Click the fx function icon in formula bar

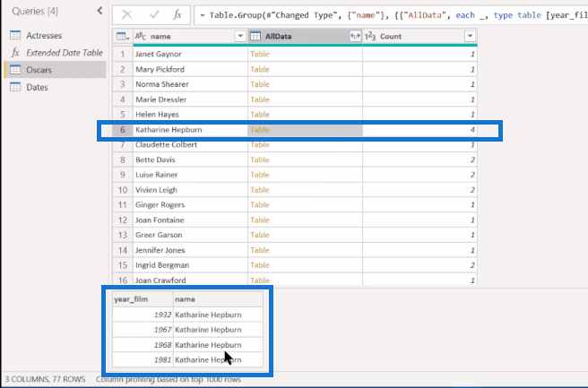pos(177,15)
